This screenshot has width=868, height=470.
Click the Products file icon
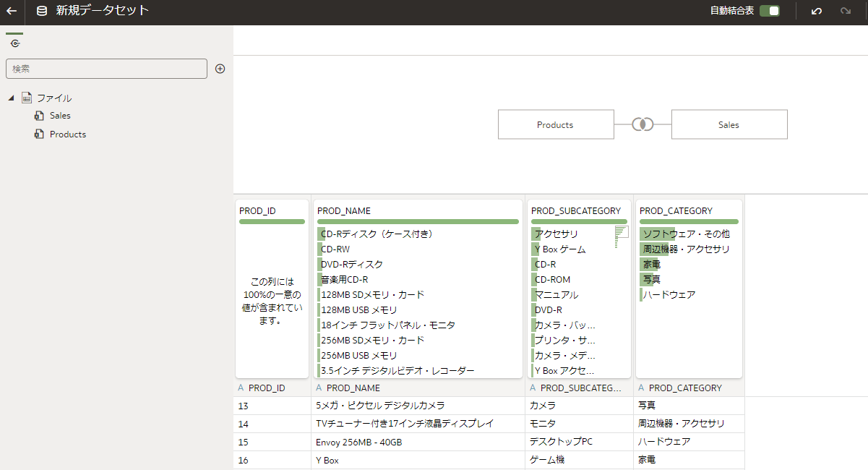(40, 134)
